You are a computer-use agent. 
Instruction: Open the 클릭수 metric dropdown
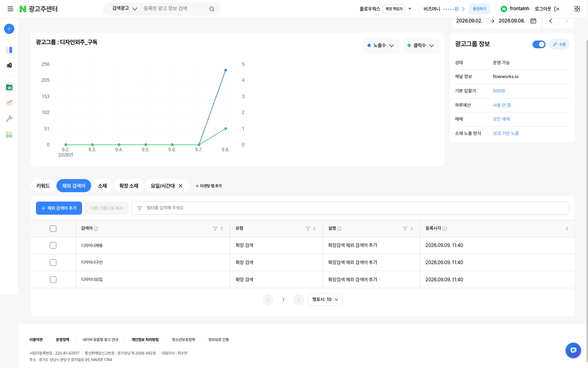421,45
